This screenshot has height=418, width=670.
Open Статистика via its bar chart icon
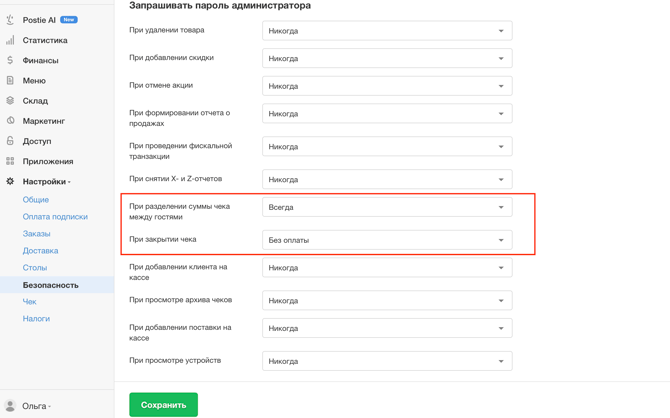[x=10, y=40]
